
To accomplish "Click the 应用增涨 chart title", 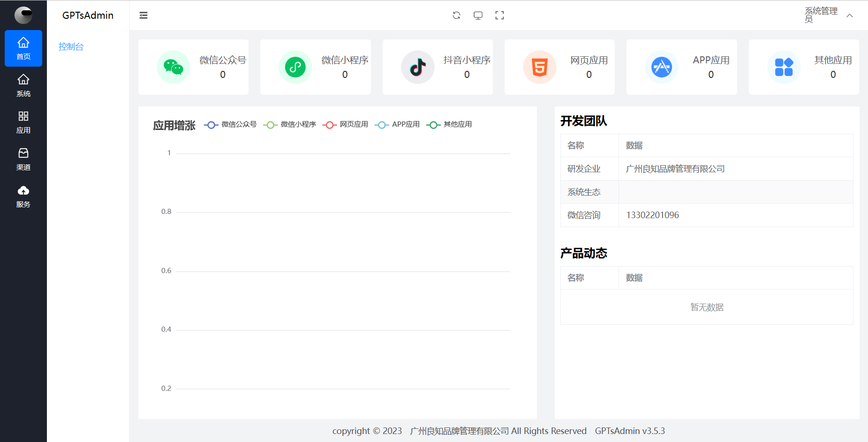I will 174,126.
